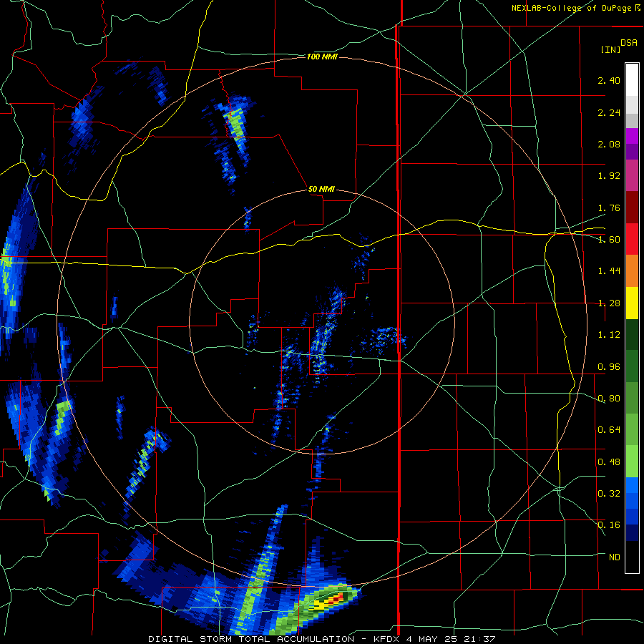Click the 100 NMI range ring label
This screenshot has height=644, width=644.
click(322, 57)
